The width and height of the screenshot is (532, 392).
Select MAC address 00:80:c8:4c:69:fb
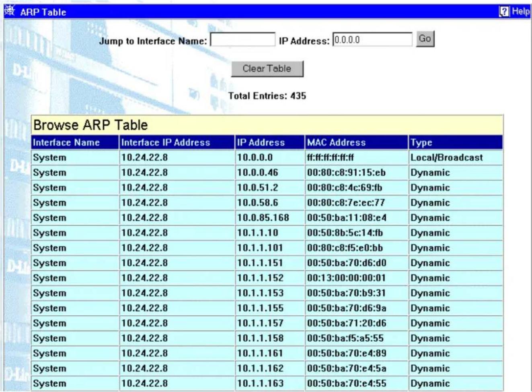(345, 188)
